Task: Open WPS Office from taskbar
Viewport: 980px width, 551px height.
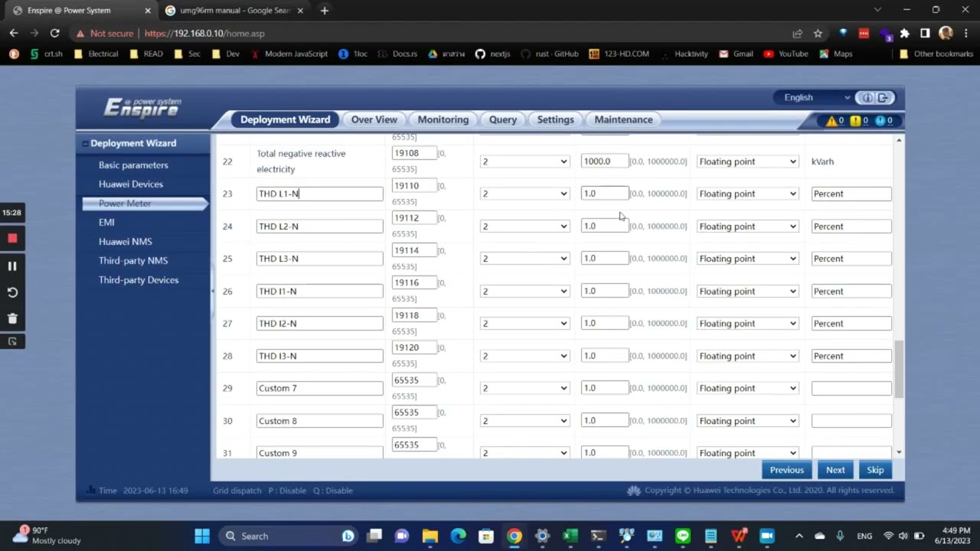Action: coord(739,536)
